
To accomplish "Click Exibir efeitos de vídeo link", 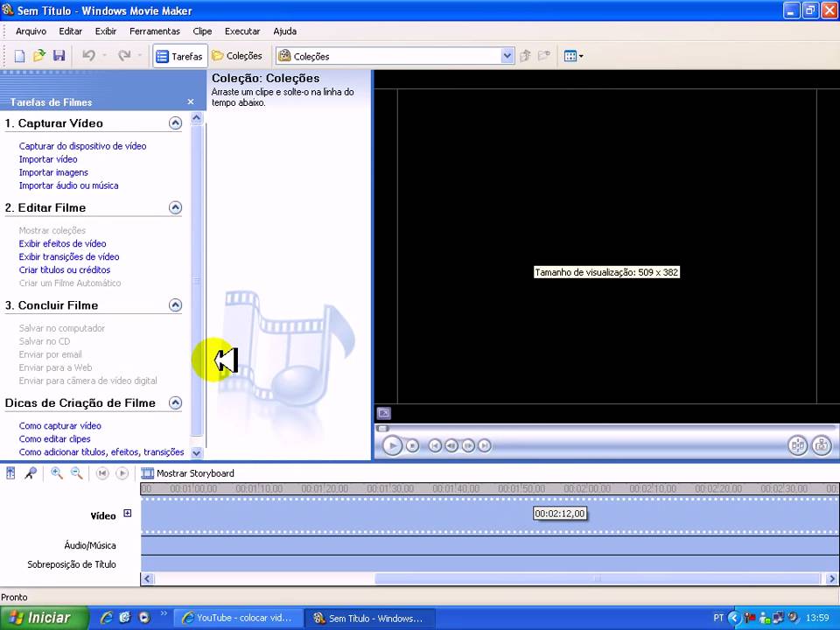I will click(x=63, y=243).
